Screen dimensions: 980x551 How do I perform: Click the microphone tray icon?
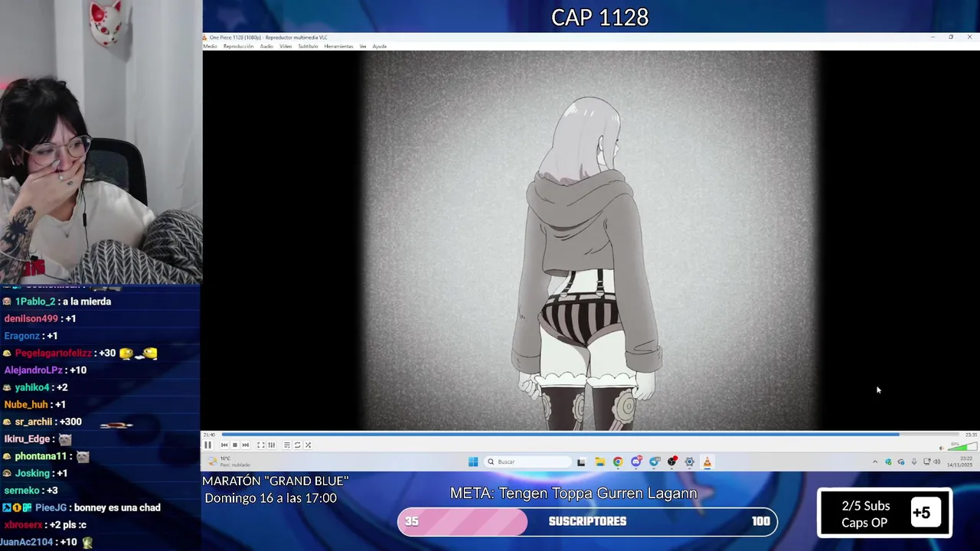[914, 461]
